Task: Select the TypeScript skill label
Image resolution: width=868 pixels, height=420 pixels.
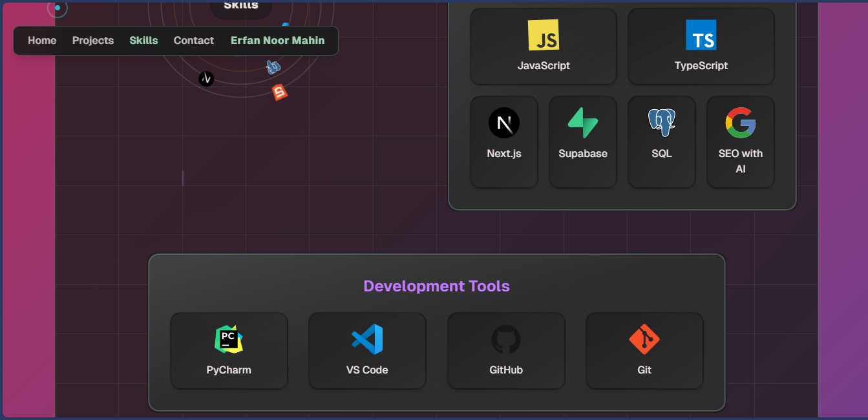Action: pos(701,65)
